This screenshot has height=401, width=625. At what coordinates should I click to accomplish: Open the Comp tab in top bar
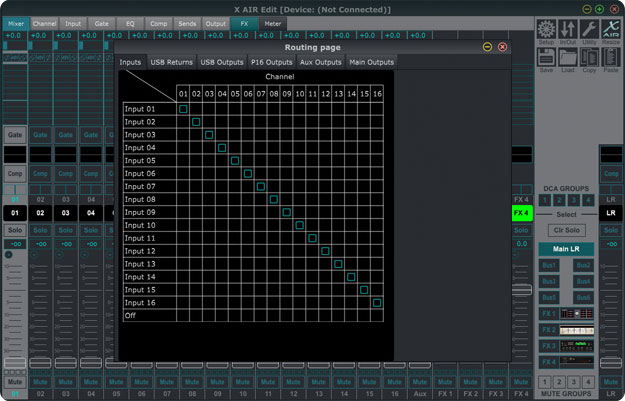pos(159,24)
